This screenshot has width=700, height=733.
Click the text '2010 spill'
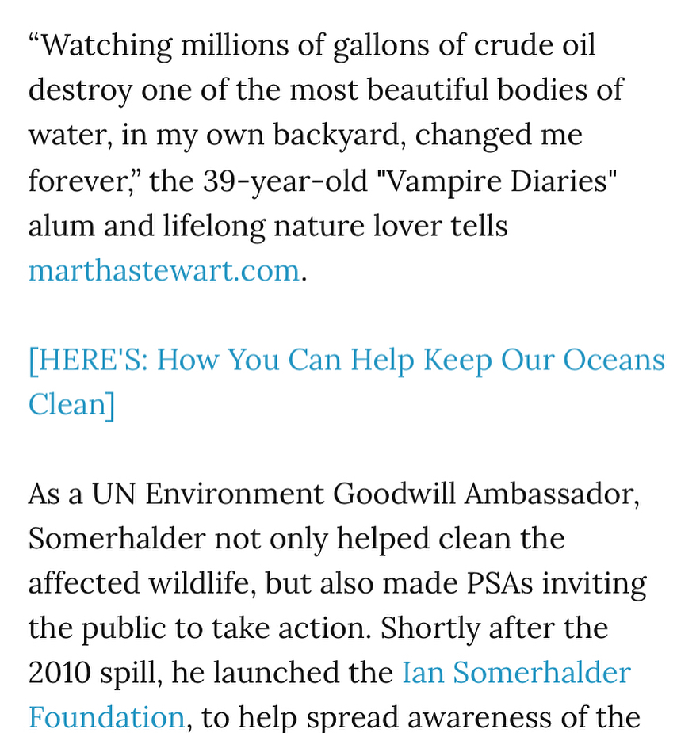click(x=93, y=674)
